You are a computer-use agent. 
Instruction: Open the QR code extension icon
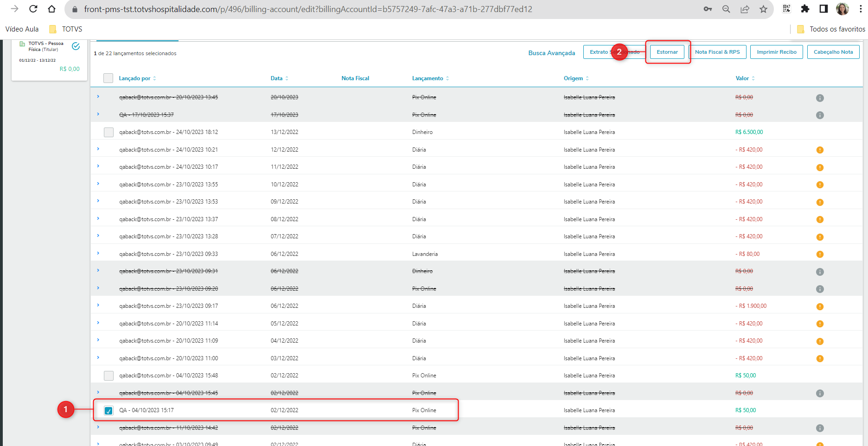point(786,9)
